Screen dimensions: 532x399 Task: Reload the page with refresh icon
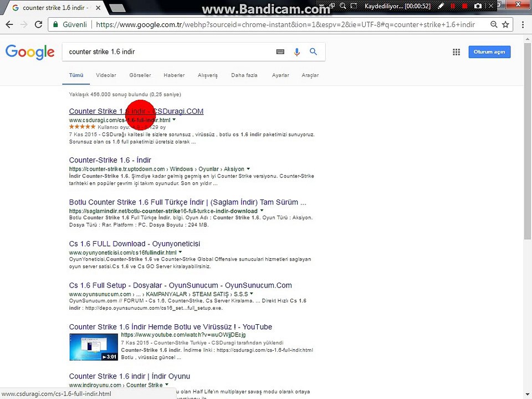click(x=39, y=24)
